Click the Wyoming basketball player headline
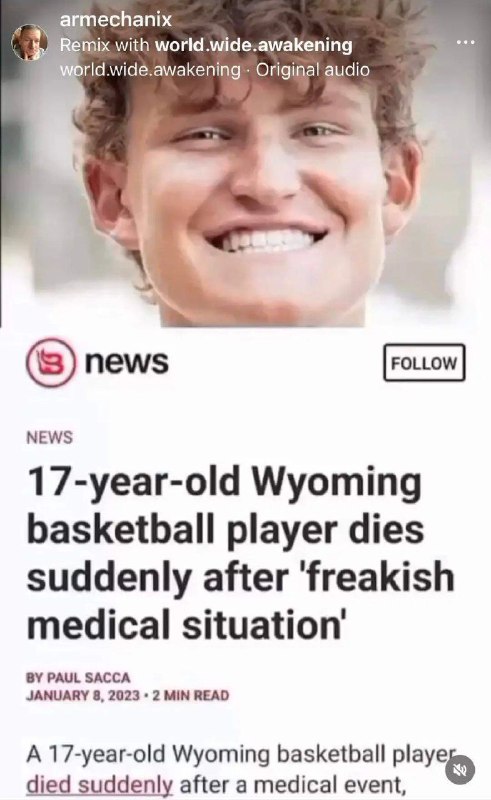Image resolution: width=491 pixels, height=800 pixels. tap(240, 554)
